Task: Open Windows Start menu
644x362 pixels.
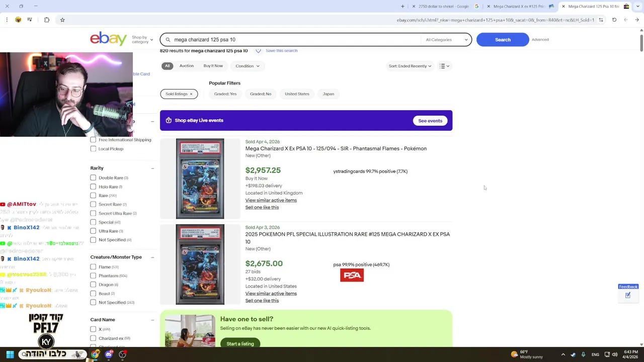Action: 10,354
